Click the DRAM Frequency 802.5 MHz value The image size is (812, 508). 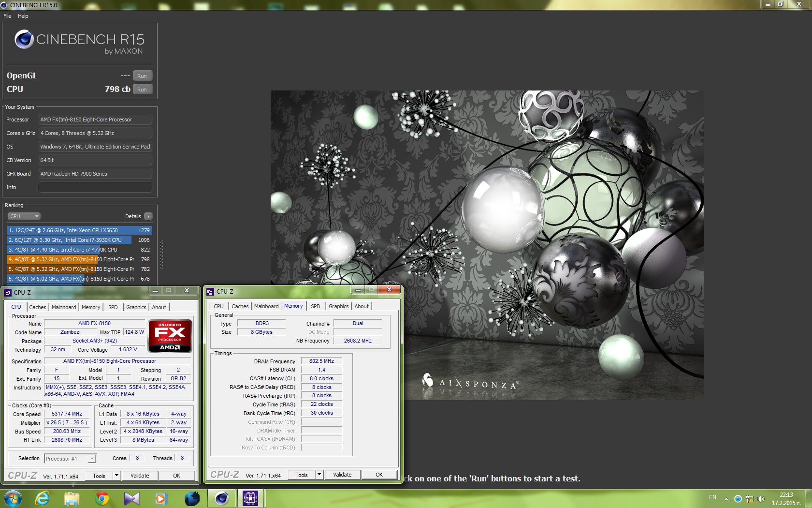[321, 361]
